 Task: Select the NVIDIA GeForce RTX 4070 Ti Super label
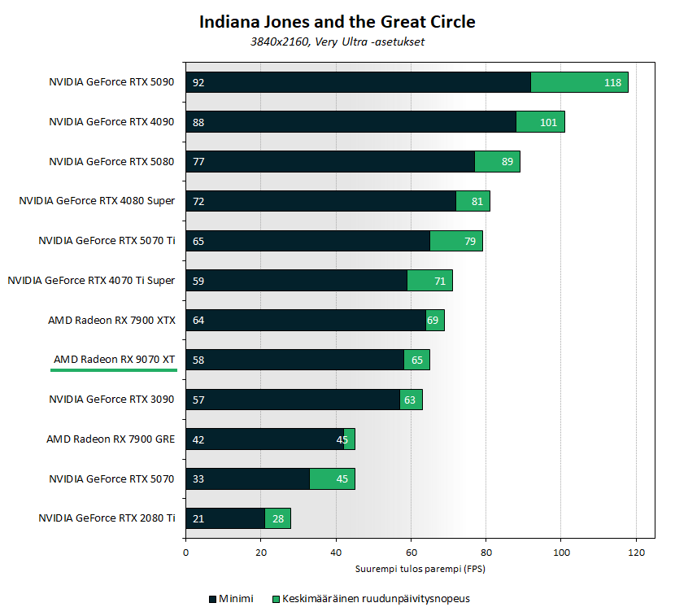tap(91, 281)
